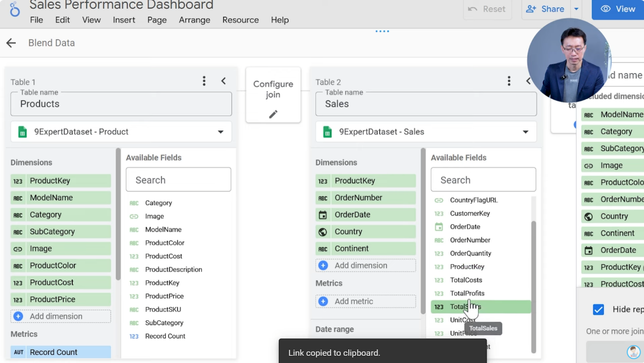Toggle the Hide rep checkbox on the right
The width and height of the screenshot is (644, 363).
coord(599,310)
